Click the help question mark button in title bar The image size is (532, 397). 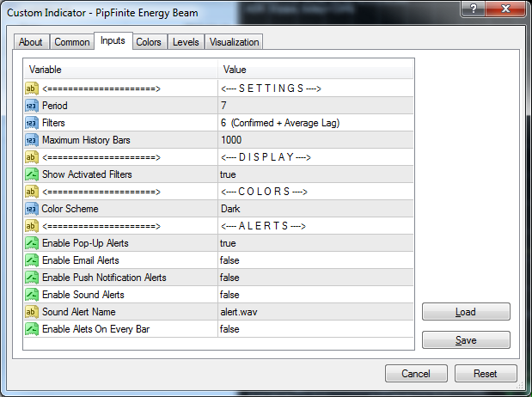tap(470, 9)
